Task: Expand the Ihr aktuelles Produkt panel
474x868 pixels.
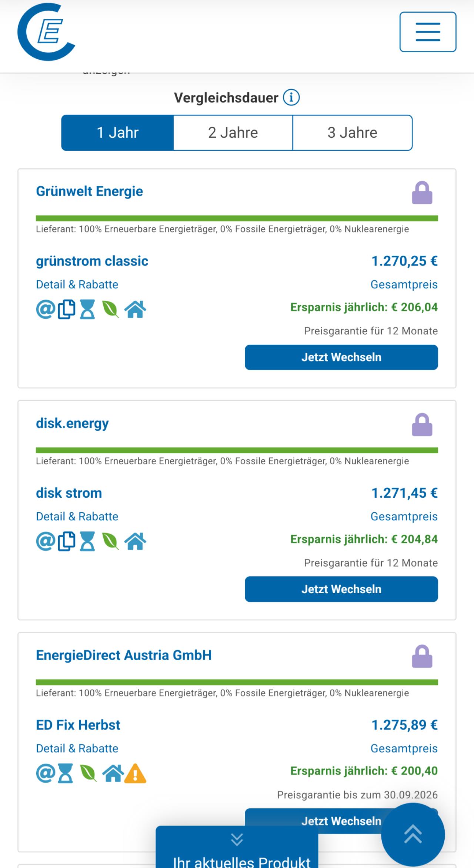Action: tap(237, 848)
